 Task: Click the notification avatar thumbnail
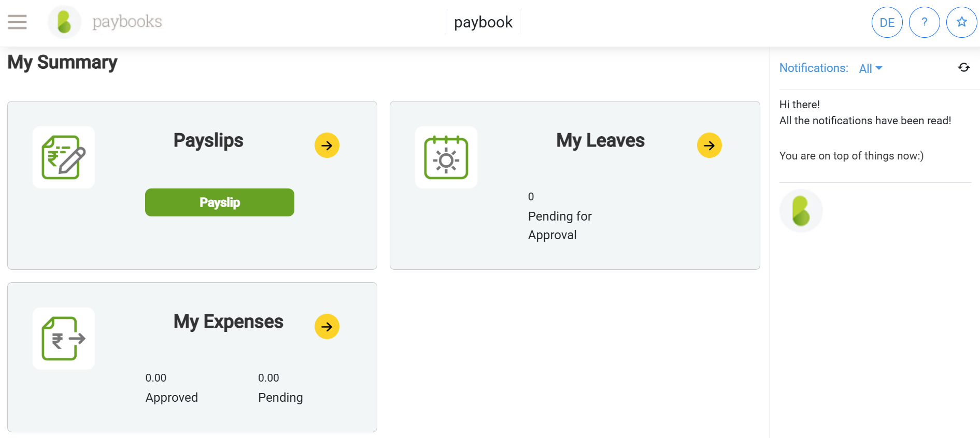(x=801, y=210)
